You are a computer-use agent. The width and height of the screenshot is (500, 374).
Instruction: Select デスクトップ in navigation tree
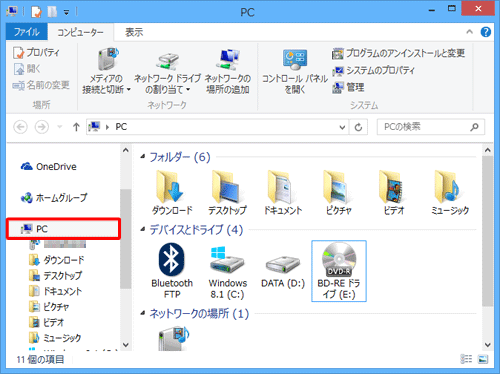(x=55, y=275)
